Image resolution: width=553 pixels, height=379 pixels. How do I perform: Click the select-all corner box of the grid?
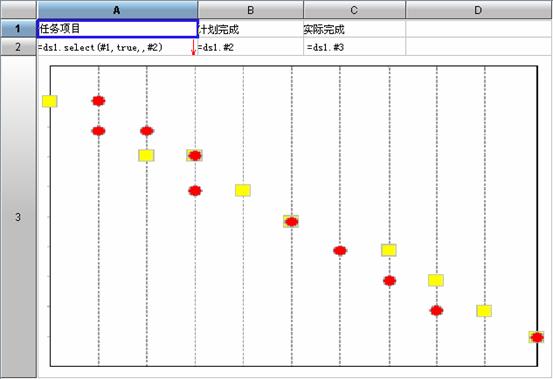(x=18, y=10)
